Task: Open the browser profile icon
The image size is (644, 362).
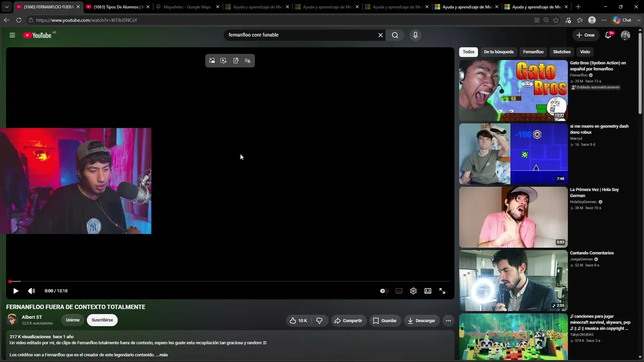Action: 592,20
